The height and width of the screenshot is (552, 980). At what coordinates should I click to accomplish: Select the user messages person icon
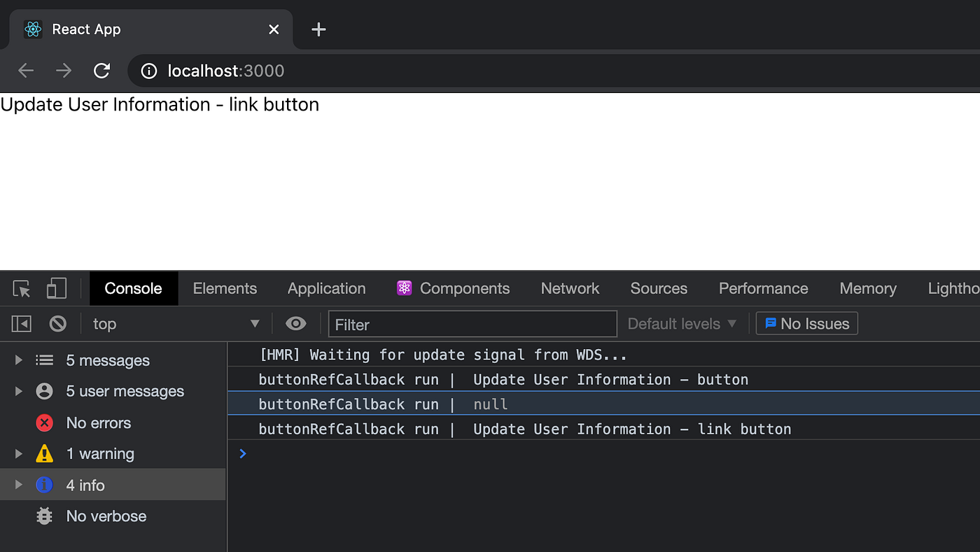click(44, 391)
